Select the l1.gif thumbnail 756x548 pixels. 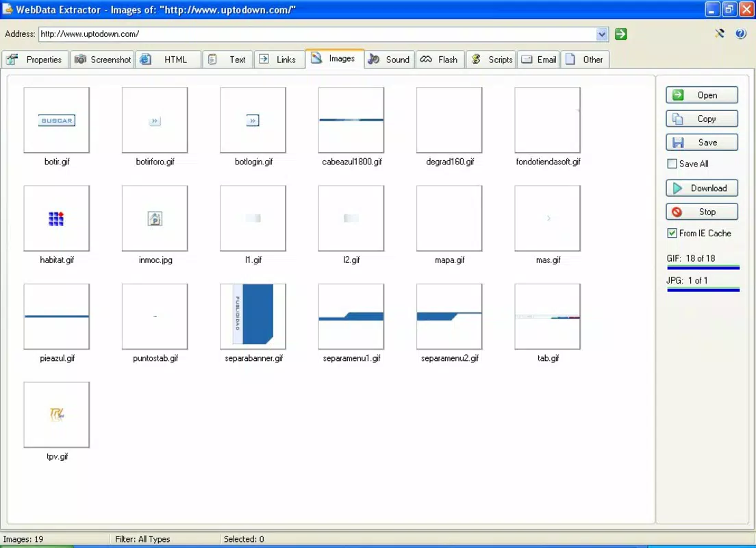coord(253,219)
